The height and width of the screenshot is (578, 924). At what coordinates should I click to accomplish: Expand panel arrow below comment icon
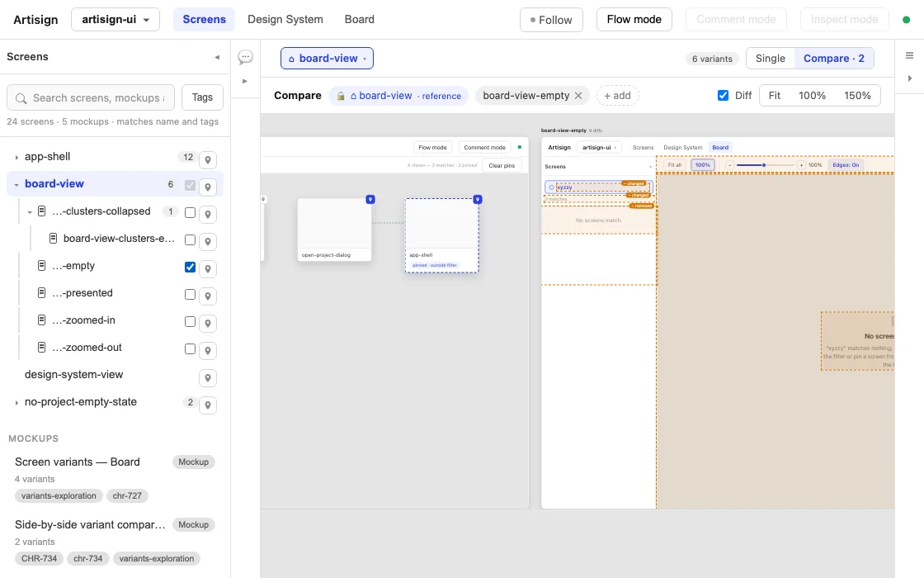click(x=245, y=81)
